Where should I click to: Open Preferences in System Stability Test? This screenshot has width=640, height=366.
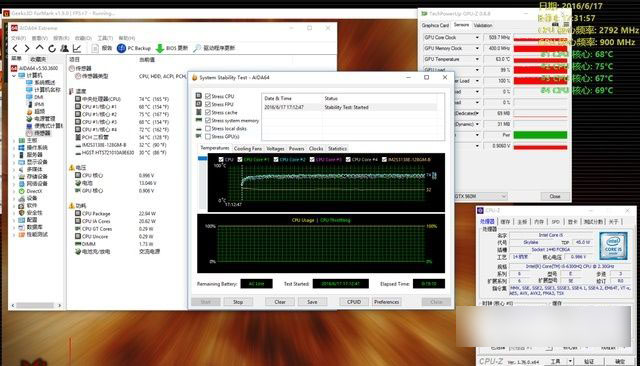[387, 302]
